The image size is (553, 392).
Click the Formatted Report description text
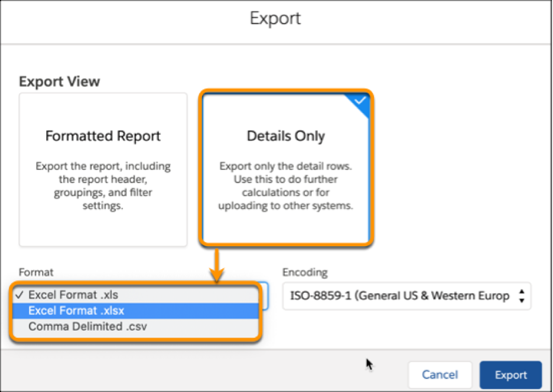coord(103,185)
